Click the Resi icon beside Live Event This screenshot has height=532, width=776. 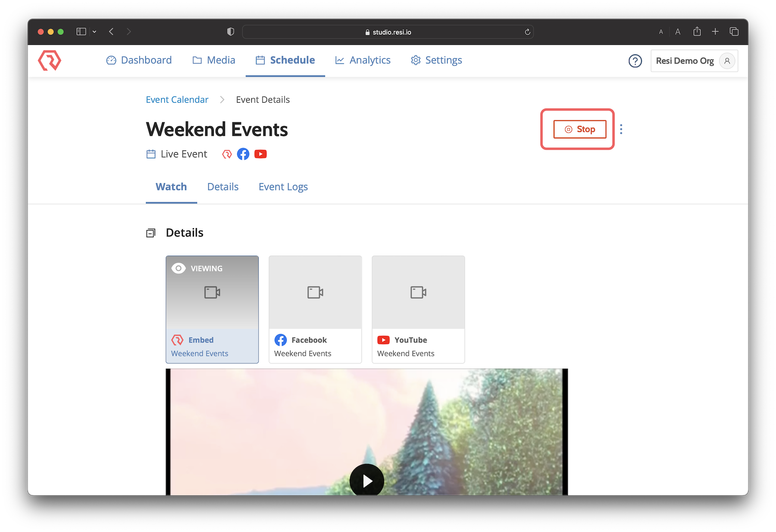point(227,154)
